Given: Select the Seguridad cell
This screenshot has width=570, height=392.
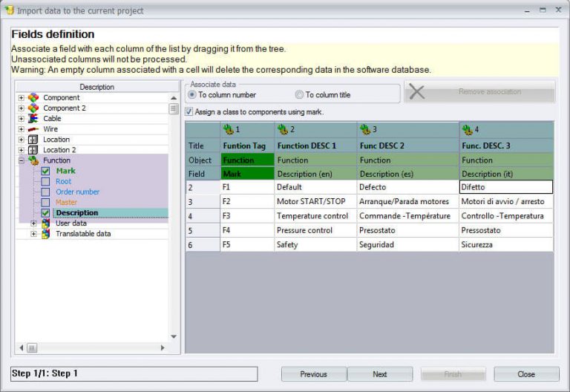Looking at the screenshot, I should [x=408, y=245].
